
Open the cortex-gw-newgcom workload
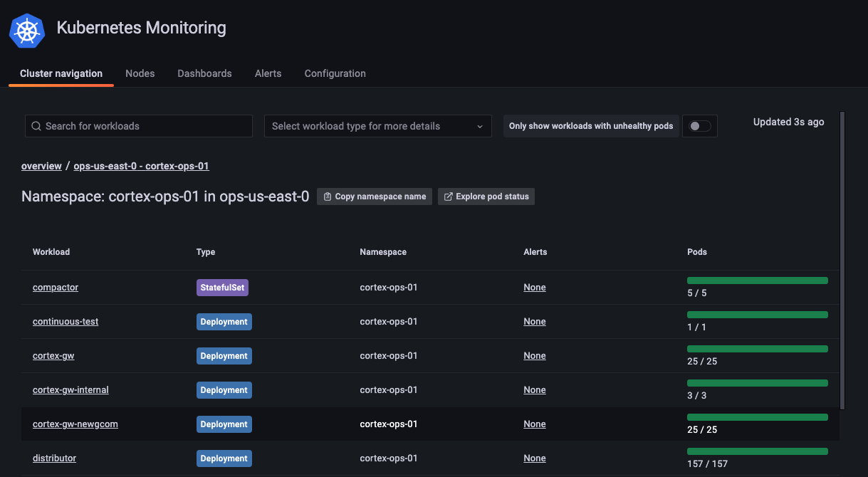pos(75,424)
